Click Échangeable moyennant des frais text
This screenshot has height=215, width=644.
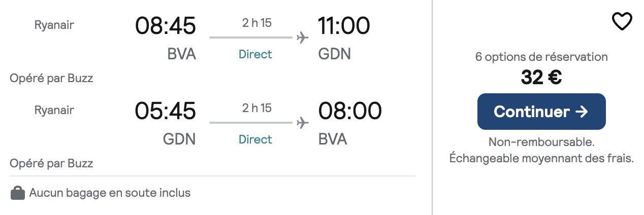(x=541, y=158)
